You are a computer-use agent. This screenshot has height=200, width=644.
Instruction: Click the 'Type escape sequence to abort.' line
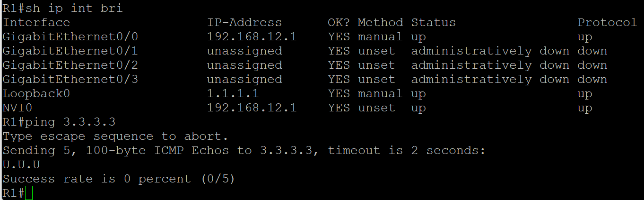tap(115, 136)
